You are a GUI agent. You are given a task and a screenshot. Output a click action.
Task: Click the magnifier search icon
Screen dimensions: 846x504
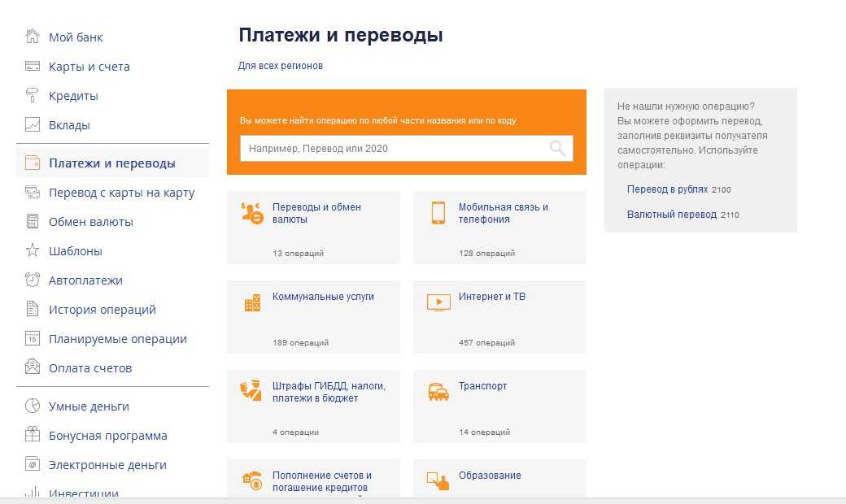click(x=557, y=148)
